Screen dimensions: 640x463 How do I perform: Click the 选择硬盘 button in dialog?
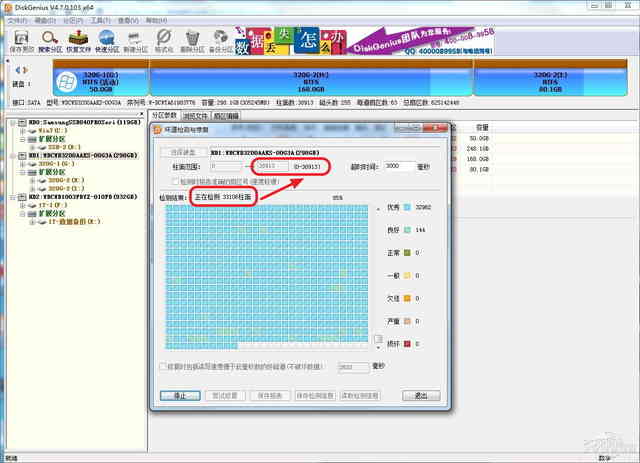coord(183,152)
